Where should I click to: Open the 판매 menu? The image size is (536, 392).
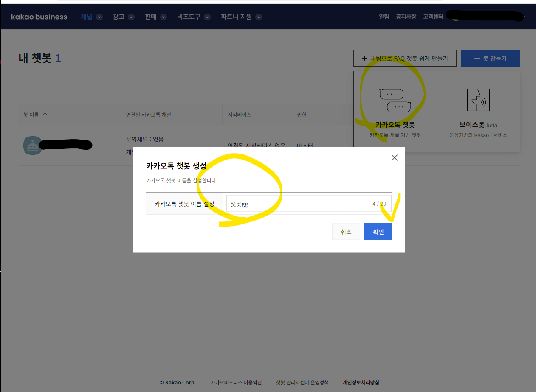[150, 17]
